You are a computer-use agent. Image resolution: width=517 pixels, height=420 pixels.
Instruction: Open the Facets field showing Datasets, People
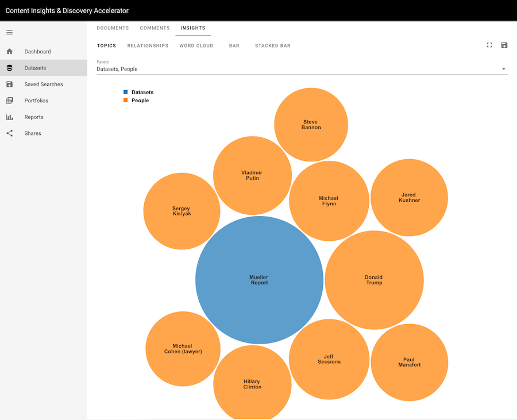click(x=287, y=69)
